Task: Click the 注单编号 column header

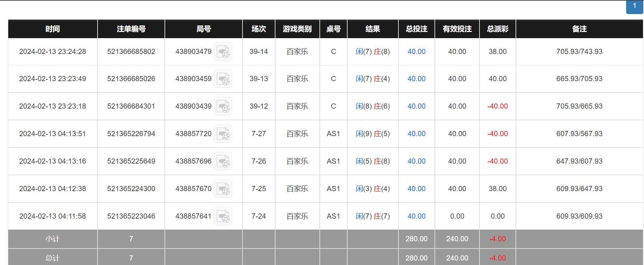Action: 131,29
